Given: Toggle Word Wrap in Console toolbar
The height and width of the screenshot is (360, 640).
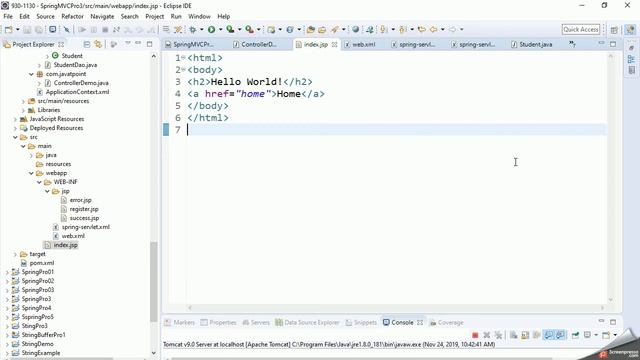Looking at the screenshot, I should point(537,335).
